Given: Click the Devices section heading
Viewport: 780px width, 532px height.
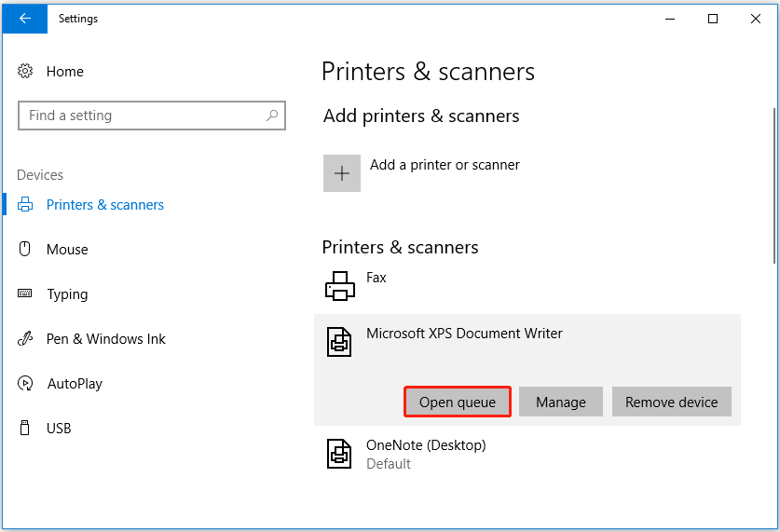Looking at the screenshot, I should tap(40, 175).
